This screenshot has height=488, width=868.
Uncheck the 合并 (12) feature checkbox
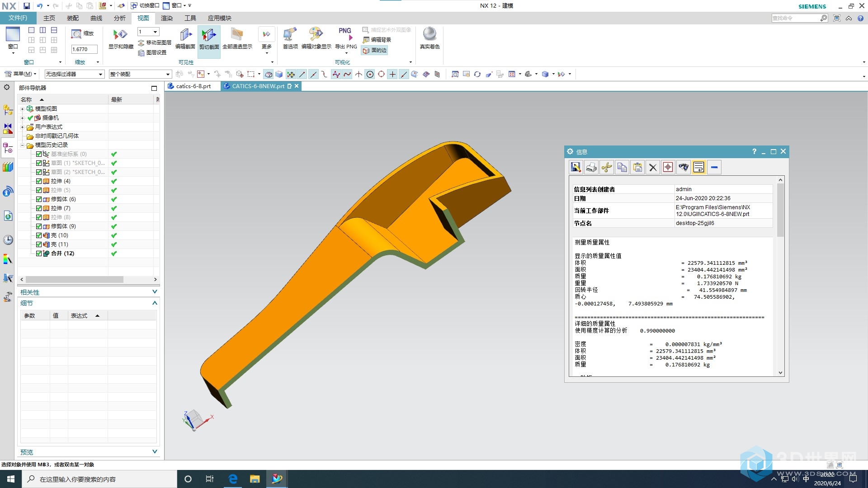[x=39, y=253]
